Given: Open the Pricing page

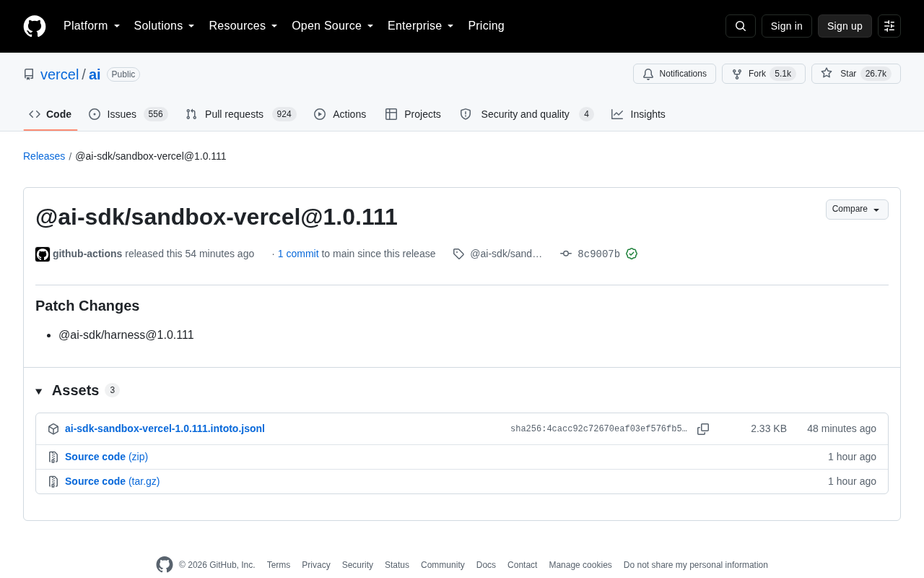Looking at the screenshot, I should 486,26.
